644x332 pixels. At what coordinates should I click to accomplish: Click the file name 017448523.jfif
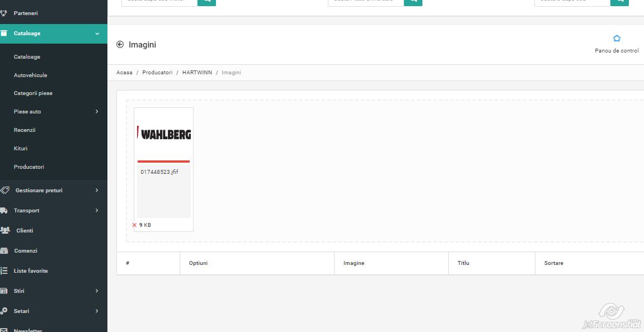(159, 172)
